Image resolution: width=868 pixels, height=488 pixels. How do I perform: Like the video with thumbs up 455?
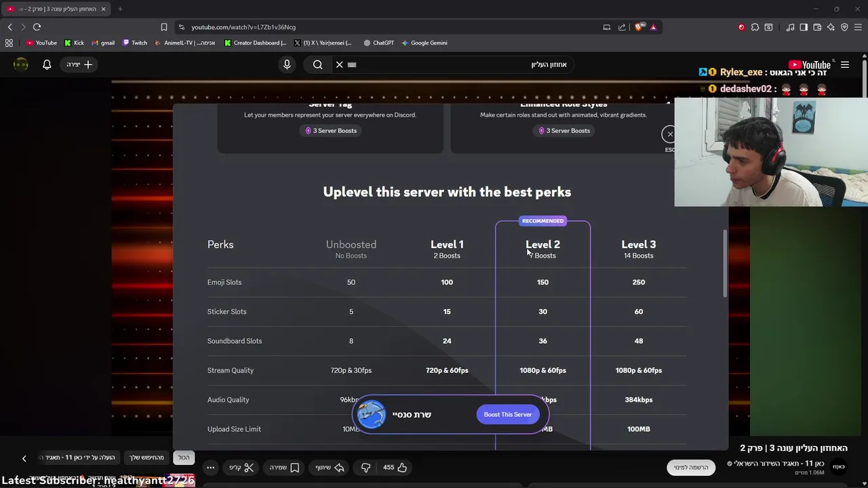tap(395, 467)
